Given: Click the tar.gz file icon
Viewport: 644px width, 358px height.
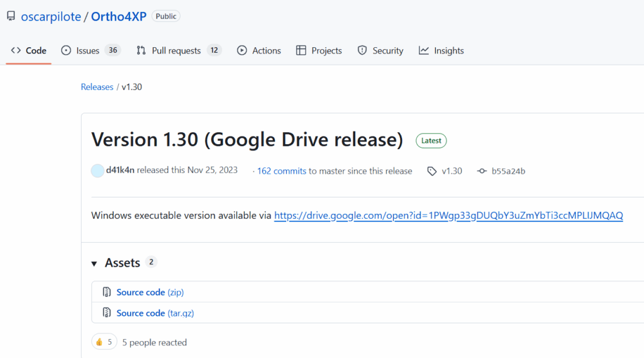Looking at the screenshot, I should pos(107,312).
